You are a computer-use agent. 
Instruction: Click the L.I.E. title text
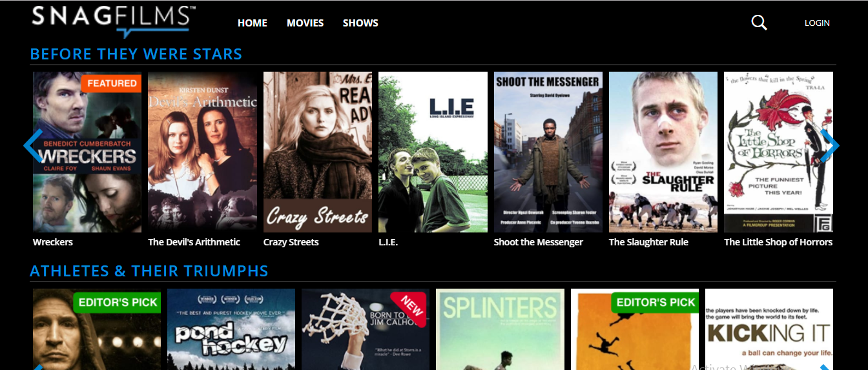[388, 242]
